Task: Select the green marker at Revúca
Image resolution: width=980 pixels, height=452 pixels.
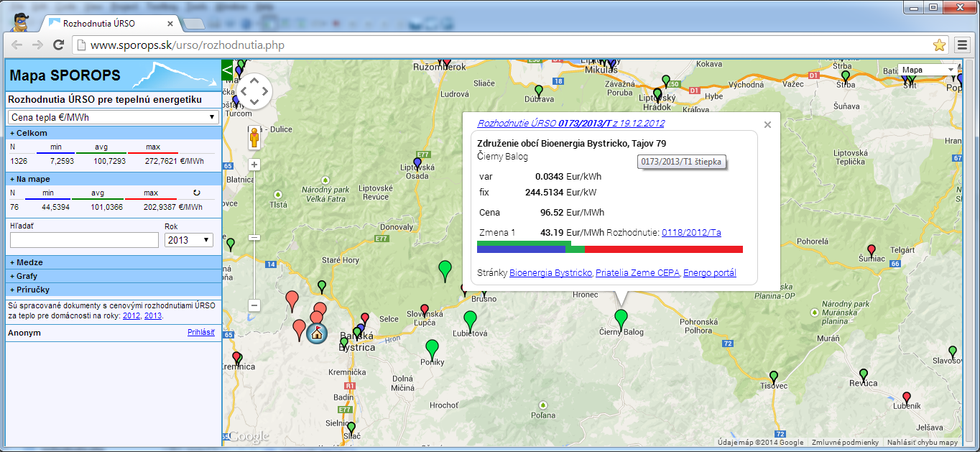Action: (x=864, y=374)
